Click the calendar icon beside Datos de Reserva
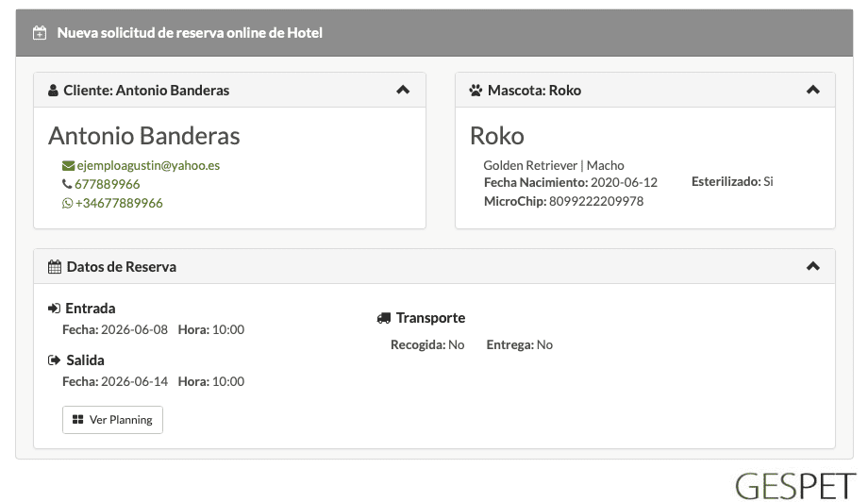This screenshot has height=502, width=868. click(x=55, y=267)
